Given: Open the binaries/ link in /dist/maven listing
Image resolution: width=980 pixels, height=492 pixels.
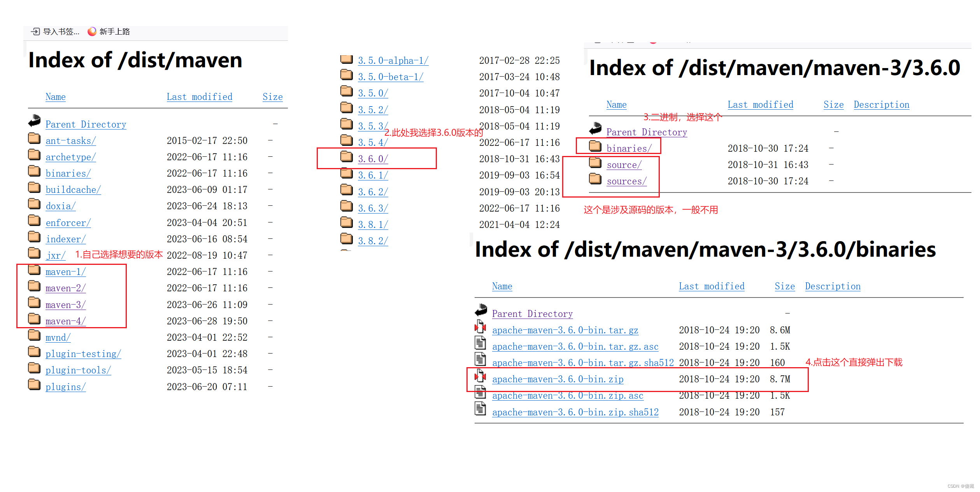Looking at the screenshot, I should [68, 173].
